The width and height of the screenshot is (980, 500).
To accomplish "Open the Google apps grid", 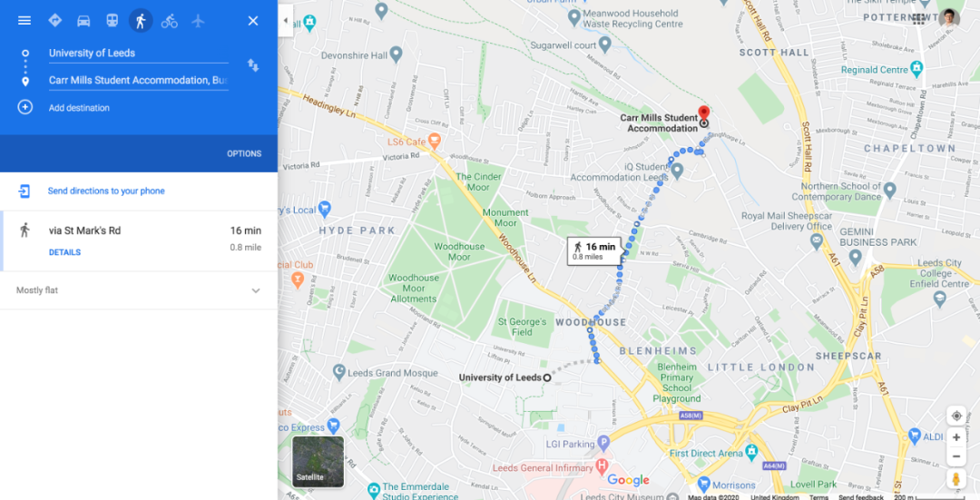I will pyautogui.click(x=918, y=18).
